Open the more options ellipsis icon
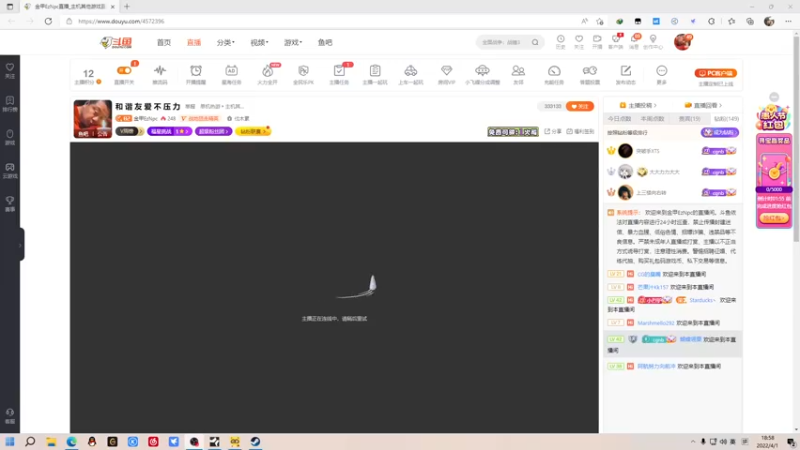Viewport: 800px width, 450px height. point(662,70)
